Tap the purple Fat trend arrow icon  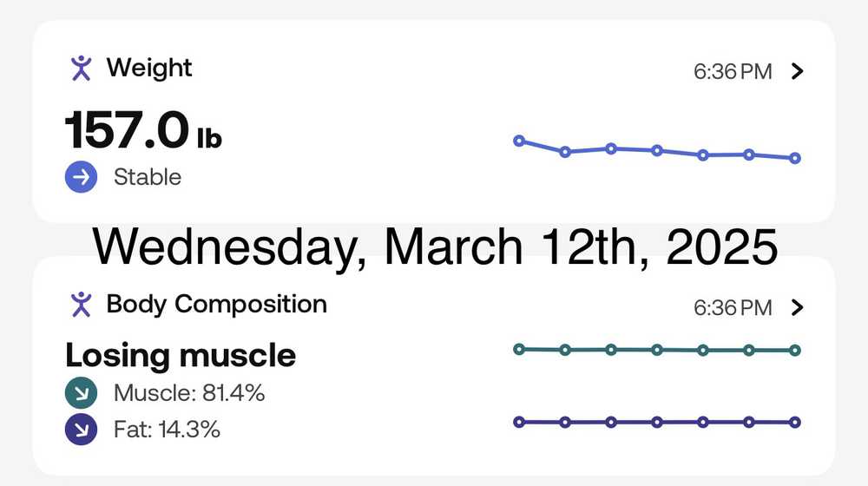coord(81,429)
